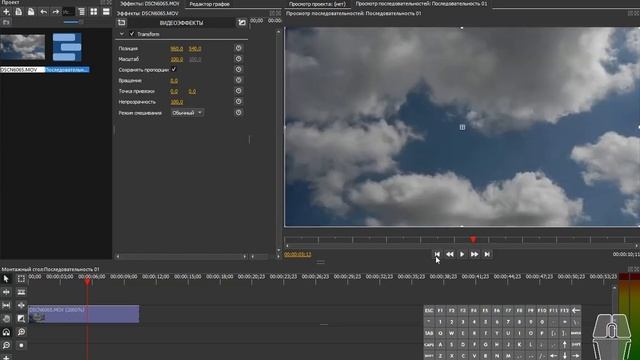The image size is (640, 360).
Task: Click go to end in viewer
Action: point(487,254)
